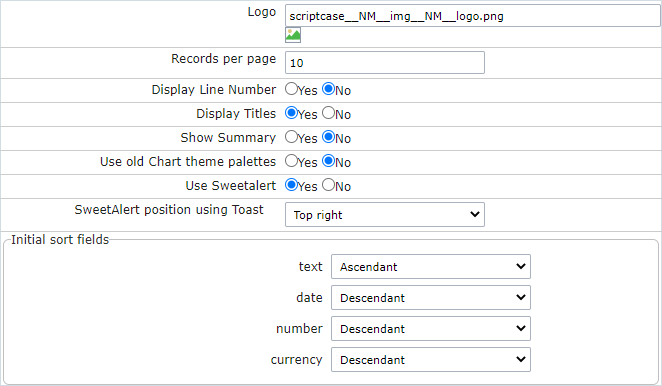Select No for Show Summary
The height and width of the screenshot is (386, 662).
pyautogui.click(x=328, y=137)
